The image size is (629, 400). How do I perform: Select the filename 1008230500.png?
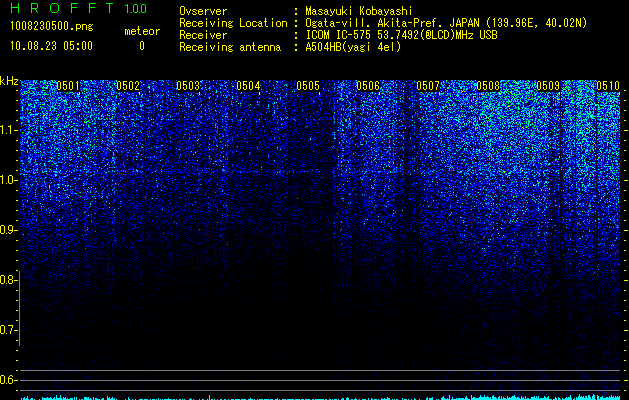click(x=52, y=27)
